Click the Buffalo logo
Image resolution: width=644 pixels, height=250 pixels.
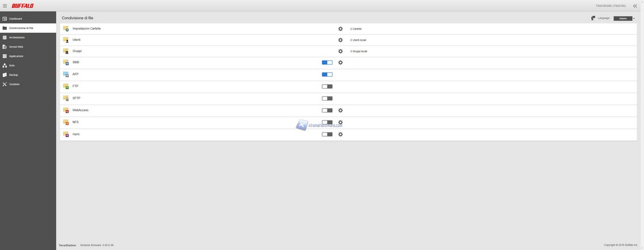point(23,6)
